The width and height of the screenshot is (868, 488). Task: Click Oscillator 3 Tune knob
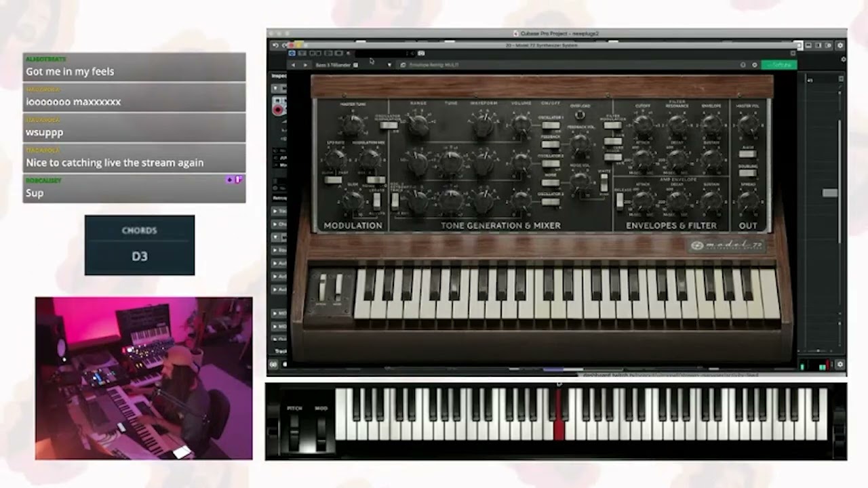[x=451, y=201]
